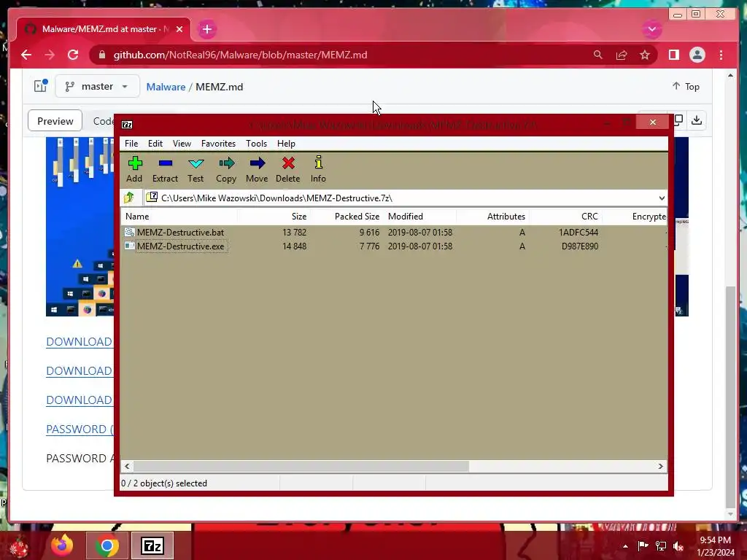The width and height of the screenshot is (747, 560).
Task: Click the Extract toolbar icon
Action: 165,169
